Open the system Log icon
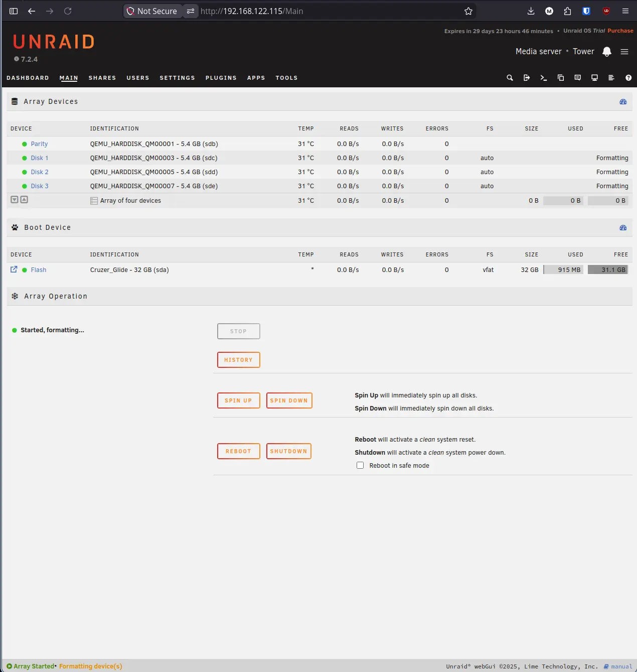This screenshot has width=637, height=672. [x=611, y=78]
